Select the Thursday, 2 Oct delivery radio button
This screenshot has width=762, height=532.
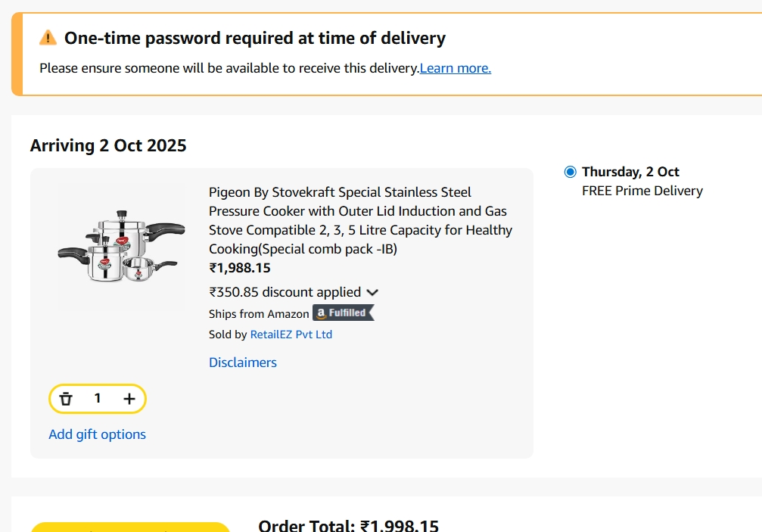tap(569, 172)
